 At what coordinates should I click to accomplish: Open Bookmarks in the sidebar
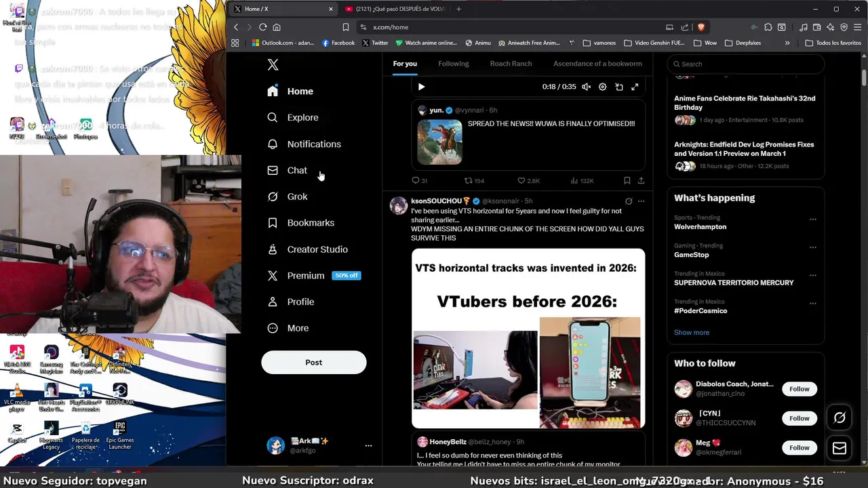point(300,223)
